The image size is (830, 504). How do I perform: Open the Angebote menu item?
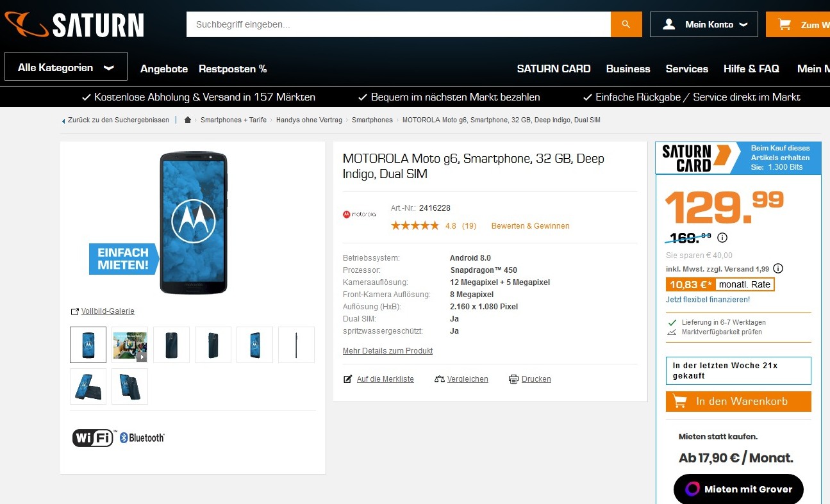point(164,69)
